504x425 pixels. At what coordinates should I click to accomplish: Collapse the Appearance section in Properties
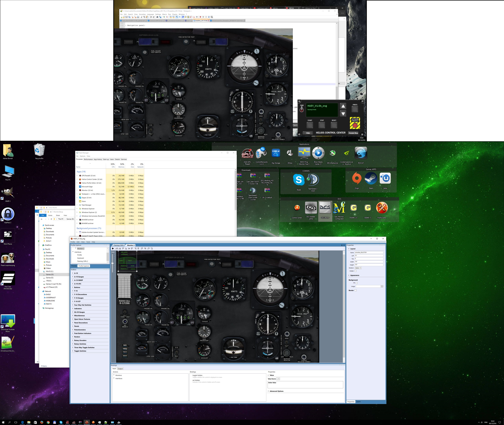[349, 275]
